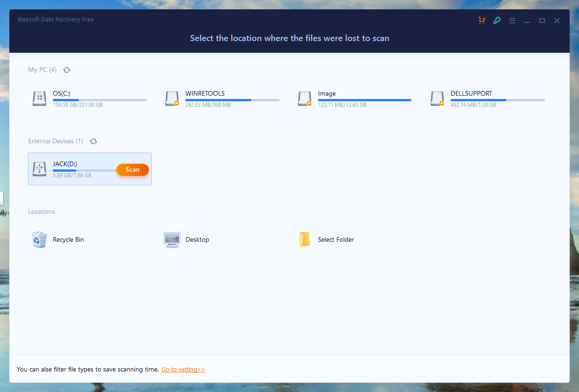Image resolution: width=579 pixels, height=392 pixels.
Task: Click the green key activation icon
Action: pyautogui.click(x=497, y=21)
